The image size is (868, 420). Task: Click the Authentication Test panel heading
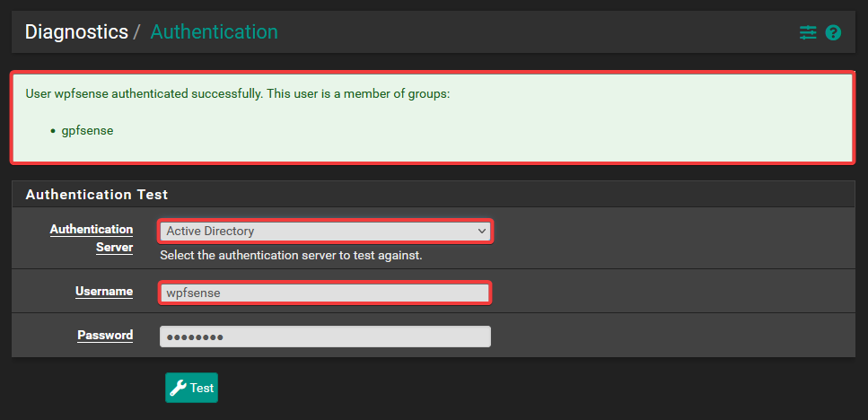point(97,194)
